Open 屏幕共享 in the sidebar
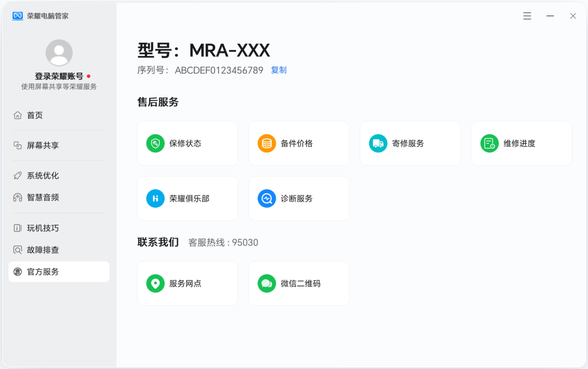Viewport: 588px width, 369px height. [x=43, y=146]
